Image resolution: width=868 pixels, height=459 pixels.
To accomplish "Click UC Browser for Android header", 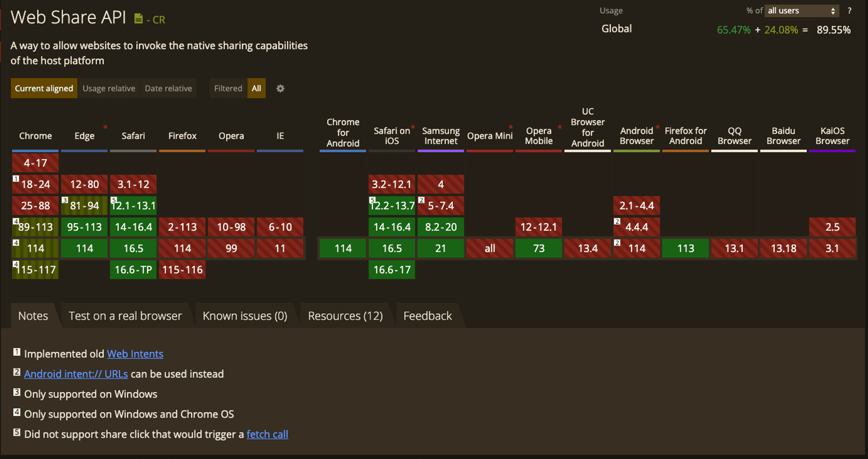I will point(588,127).
